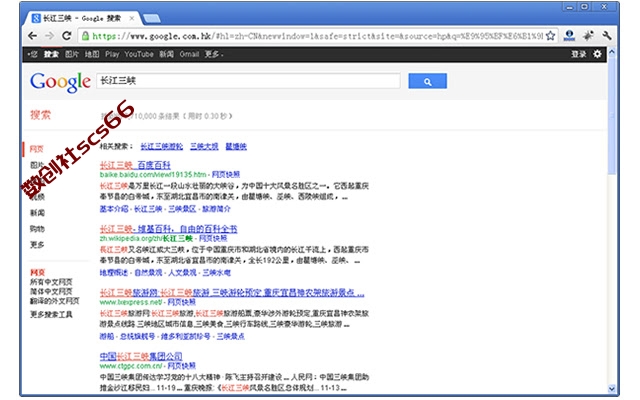Viewport: 640px width, 400px height.
Task: Open a new tab with the new-tab button
Action: pos(152,18)
